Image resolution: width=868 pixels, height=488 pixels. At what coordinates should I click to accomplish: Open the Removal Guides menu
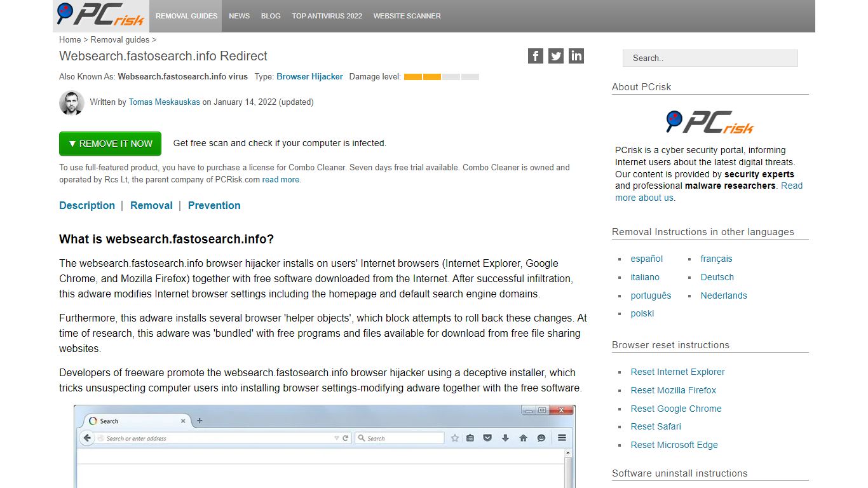186,16
